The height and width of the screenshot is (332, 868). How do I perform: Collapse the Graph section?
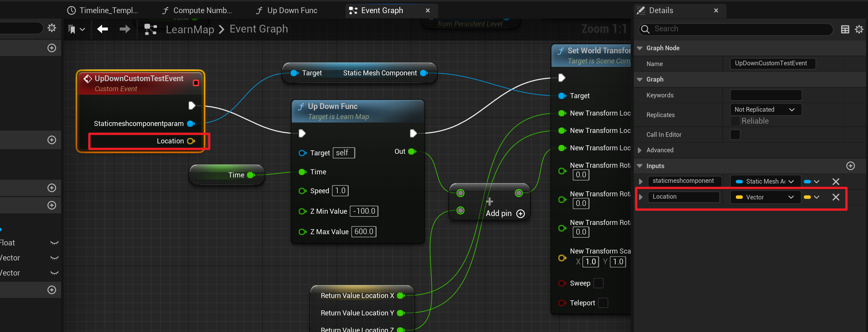click(x=640, y=80)
